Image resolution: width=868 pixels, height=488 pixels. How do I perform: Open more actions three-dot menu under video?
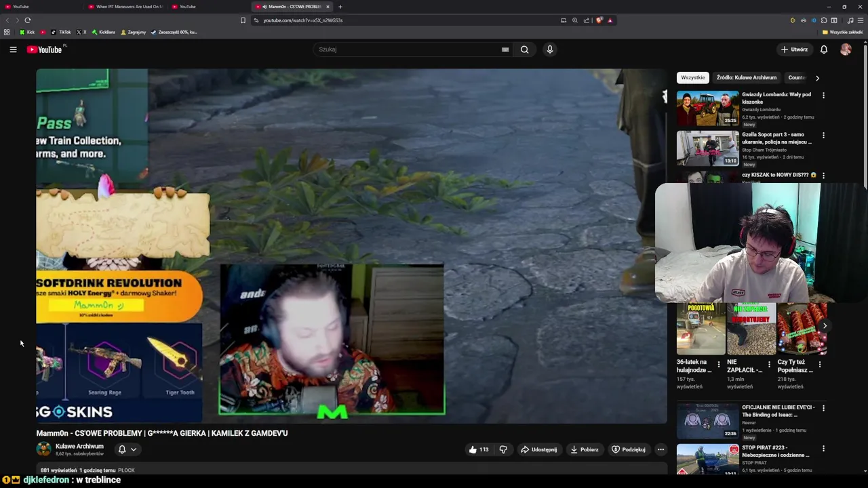tap(660, 449)
